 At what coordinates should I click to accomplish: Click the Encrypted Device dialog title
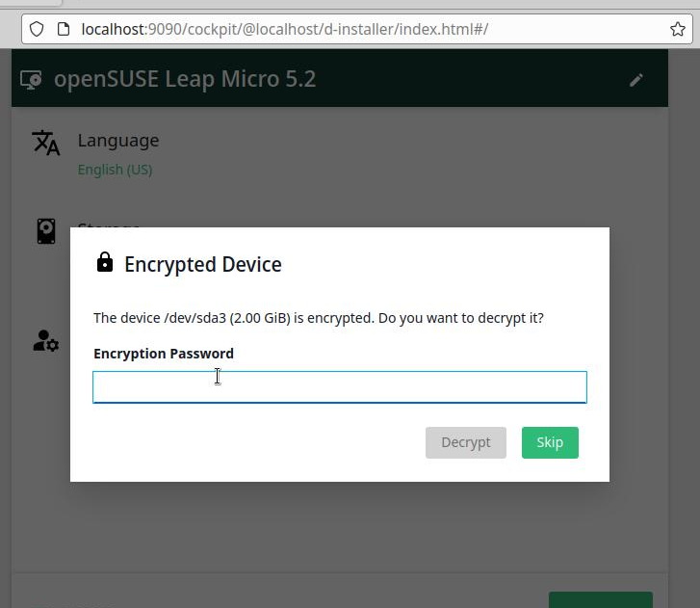pos(203,264)
